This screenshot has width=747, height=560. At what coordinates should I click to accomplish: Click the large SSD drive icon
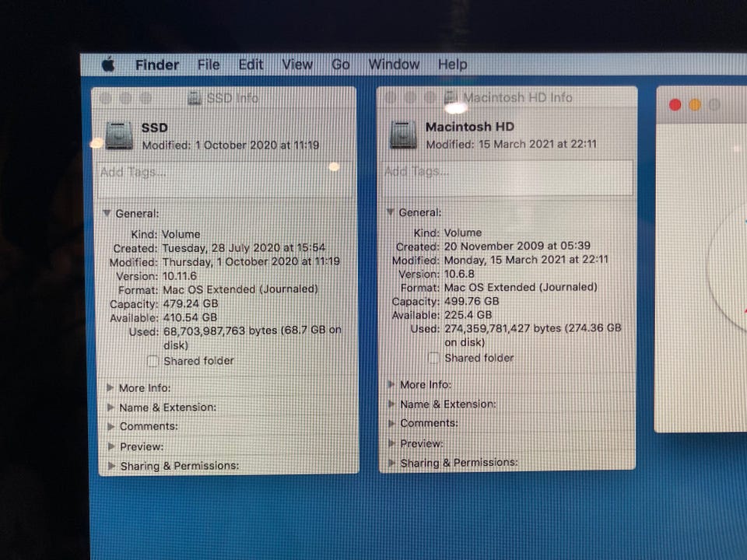click(119, 135)
